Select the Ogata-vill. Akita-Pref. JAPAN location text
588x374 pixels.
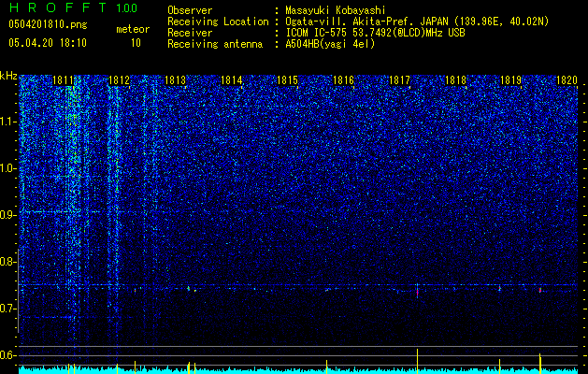coord(417,22)
